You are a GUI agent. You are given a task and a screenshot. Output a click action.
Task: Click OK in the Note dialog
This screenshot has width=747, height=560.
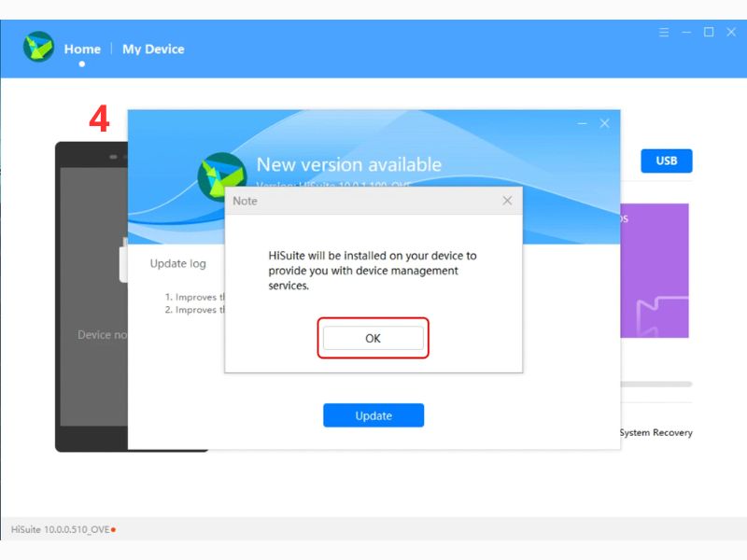point(373,338)
